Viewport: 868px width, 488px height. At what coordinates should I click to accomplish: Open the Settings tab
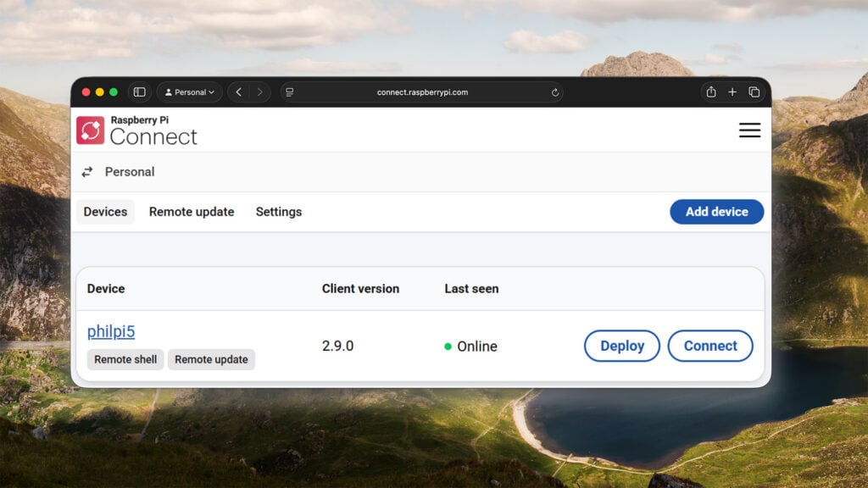(x=278, y=212)
